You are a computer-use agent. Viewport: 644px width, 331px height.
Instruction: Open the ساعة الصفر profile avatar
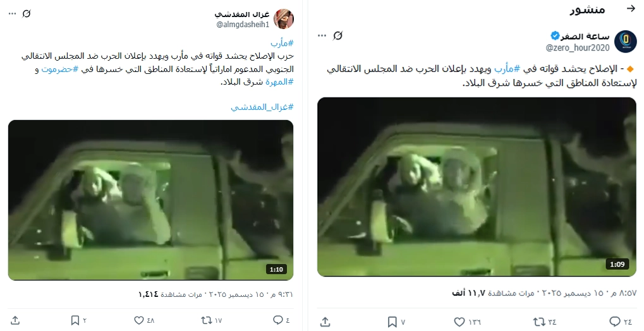pos(625,41)
